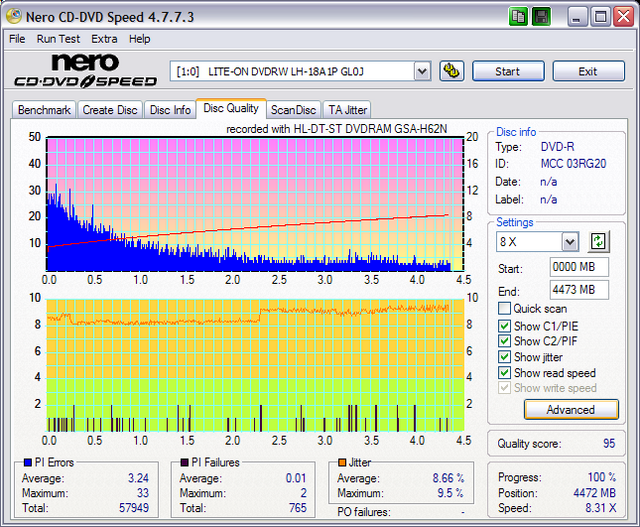Uncheck Show read speed checkbox
Viewport: 640px width, 527px height.
click(504, 372)
